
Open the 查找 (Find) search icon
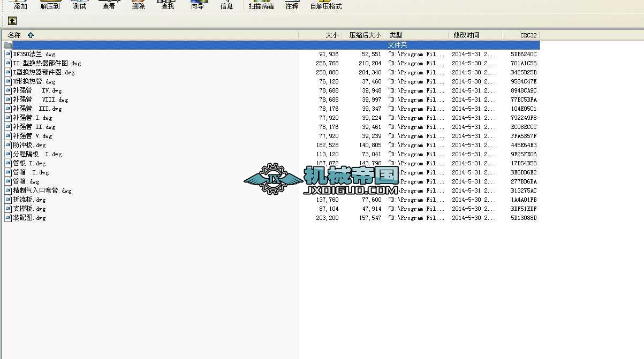tap(166, 5)
